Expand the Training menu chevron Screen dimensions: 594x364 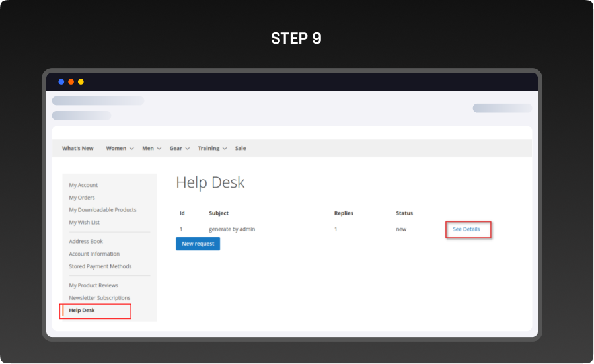point(225,149)
